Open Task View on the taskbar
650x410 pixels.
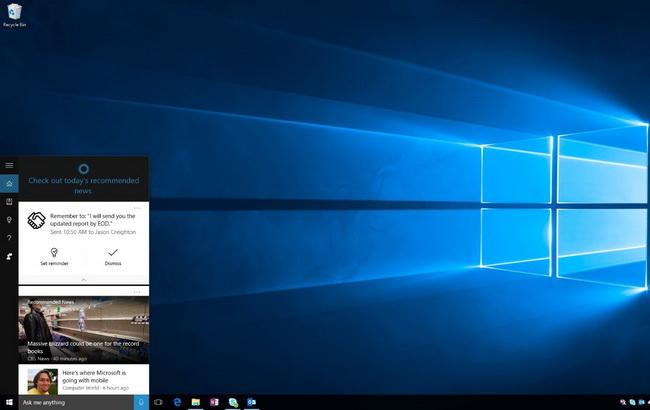pos(158,402)
